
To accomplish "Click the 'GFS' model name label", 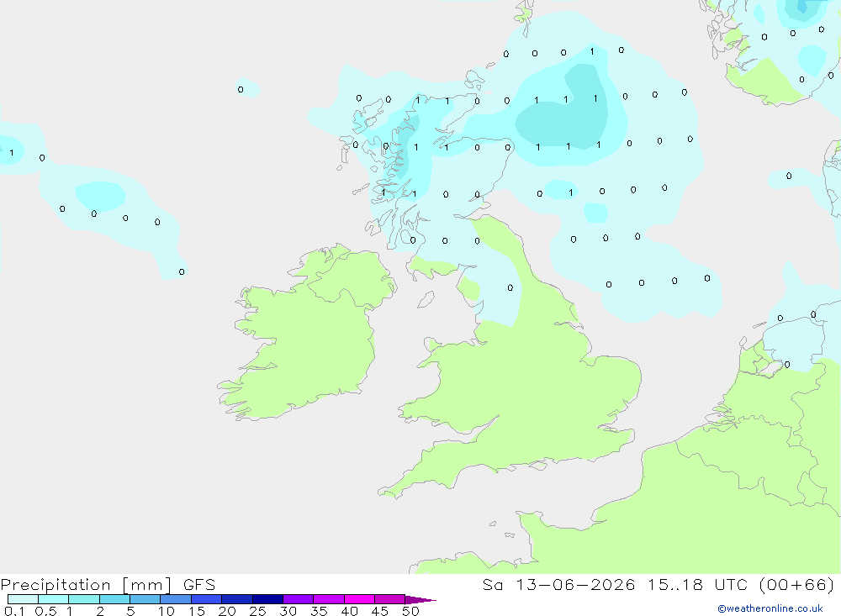I will coord(199,585).
